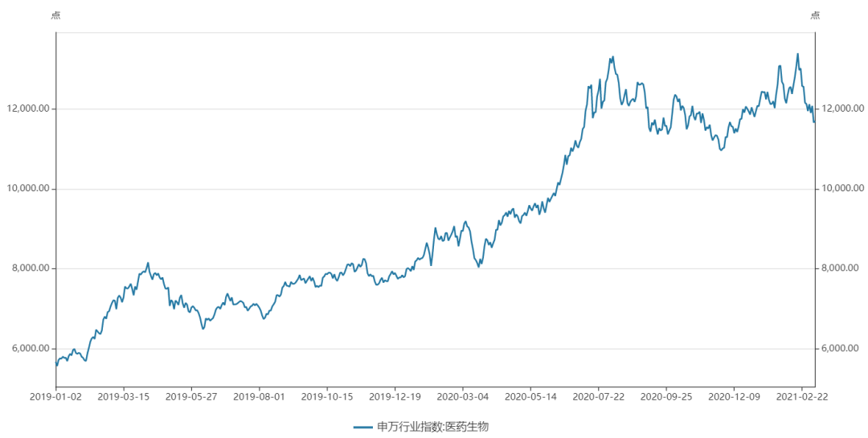868x438 pixels.
Task: Click the 2020-07-22 date label
Action: point(598,397)
